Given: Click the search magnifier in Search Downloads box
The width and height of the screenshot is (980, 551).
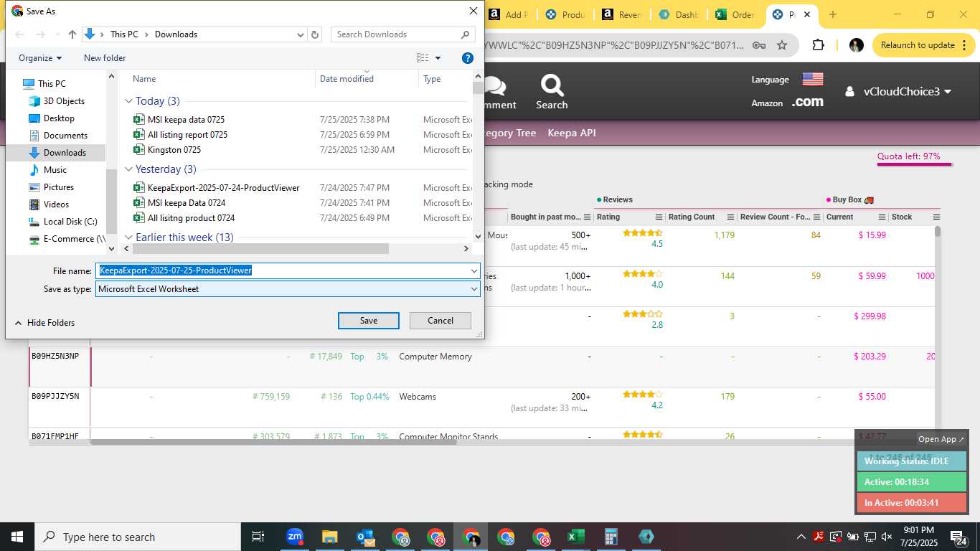Looking at the screenshot, I should click(465, 34).
